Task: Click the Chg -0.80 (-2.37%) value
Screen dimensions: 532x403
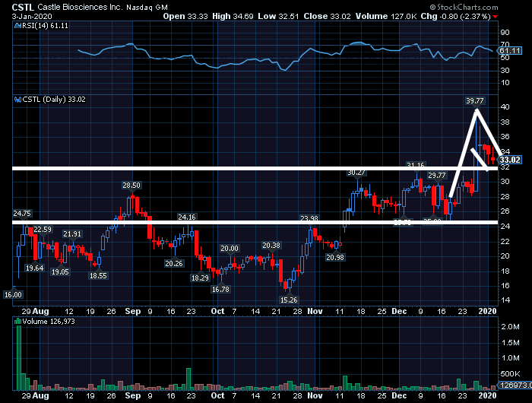Action: (456, 16)
